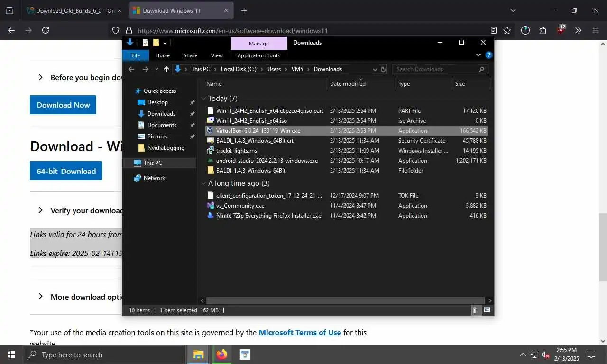Select android-studio-2024.2.2.13-windows.exe file
The height and width of the screenshot is (364, 607).
347,161
